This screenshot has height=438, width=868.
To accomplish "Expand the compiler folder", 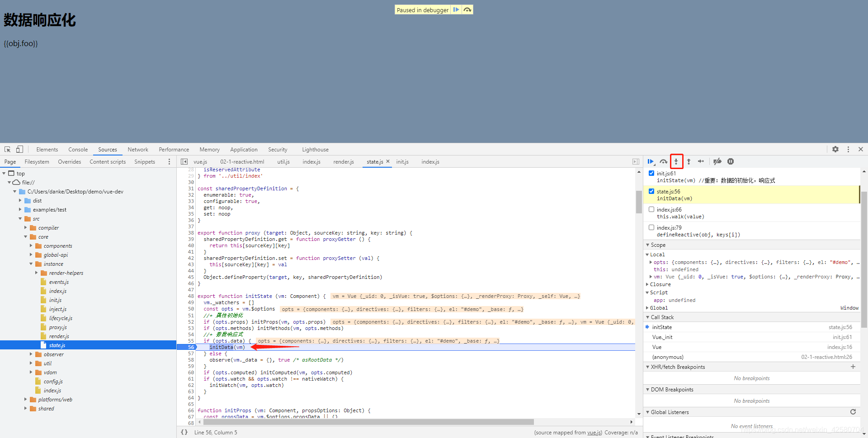I will pos(26,228).
